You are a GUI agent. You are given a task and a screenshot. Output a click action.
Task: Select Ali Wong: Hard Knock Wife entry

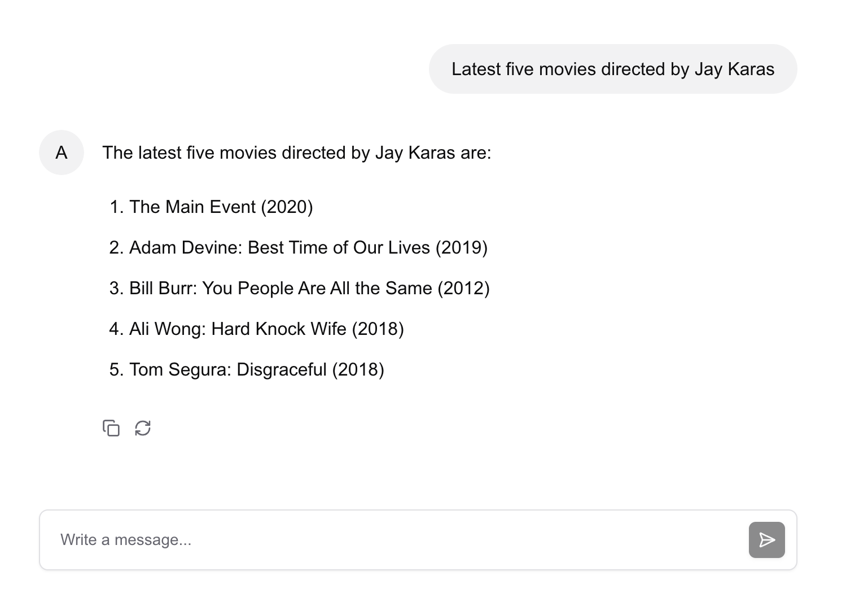(x=238, y=329)
